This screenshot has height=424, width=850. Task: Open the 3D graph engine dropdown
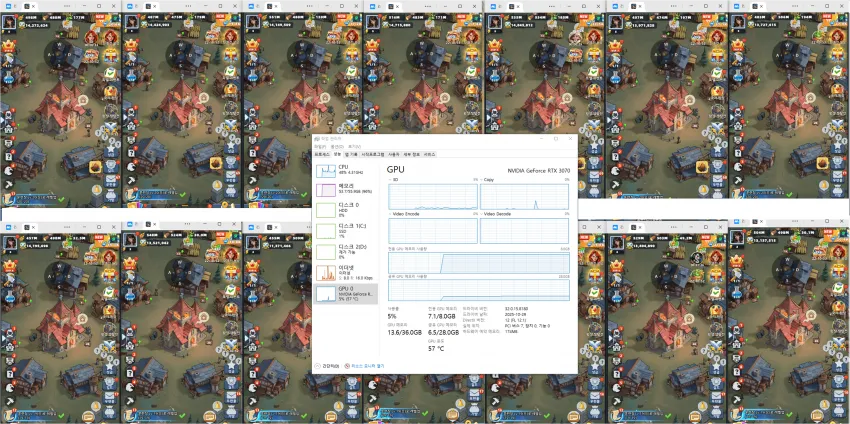[x=394, y=179]
